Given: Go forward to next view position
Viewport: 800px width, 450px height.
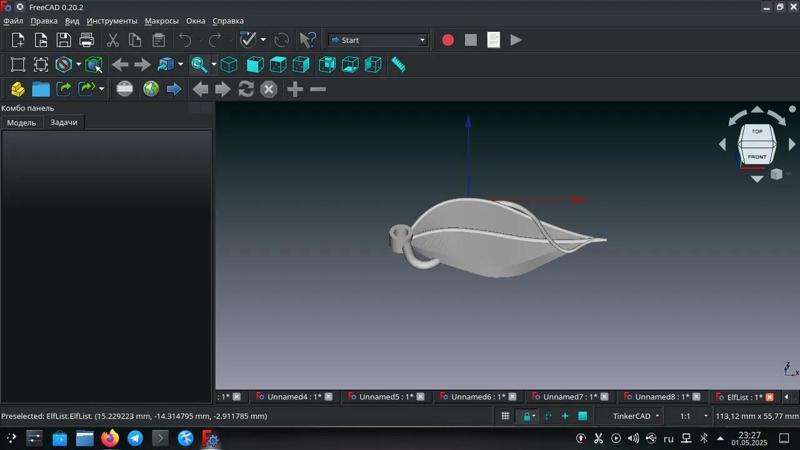Looking at the screenshot, I should pyautogui.click(x=142, y=65).
